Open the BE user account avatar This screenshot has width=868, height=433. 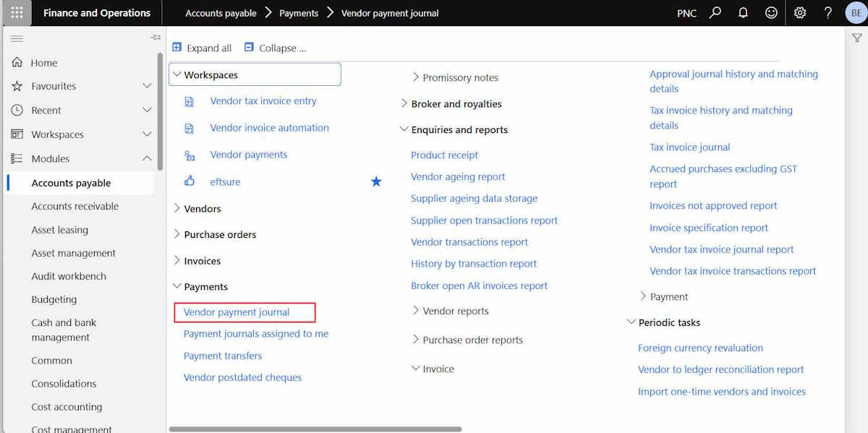[x=856, y=13]
